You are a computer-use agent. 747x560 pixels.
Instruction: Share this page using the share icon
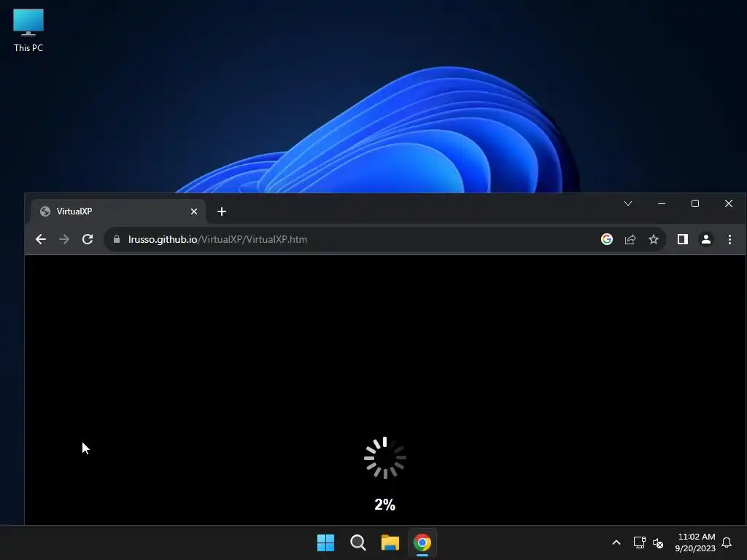point(630,239)
